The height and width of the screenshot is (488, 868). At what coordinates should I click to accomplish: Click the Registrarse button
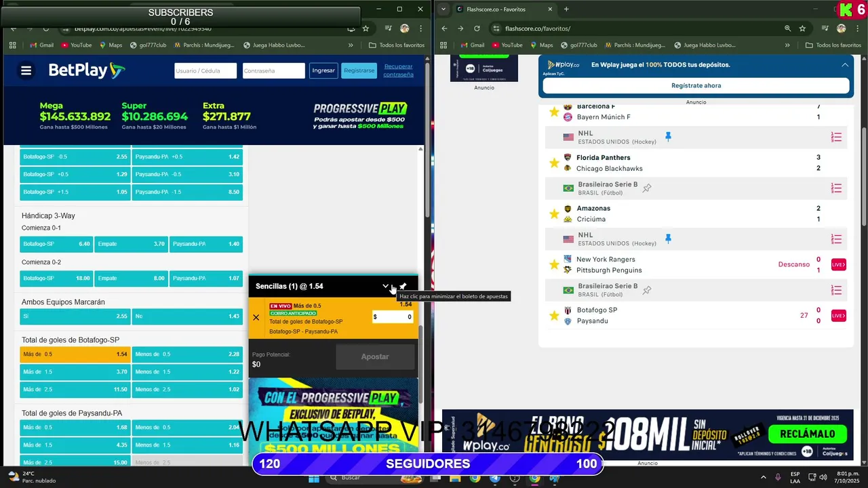pyautogui.click(x=359, y=70)
